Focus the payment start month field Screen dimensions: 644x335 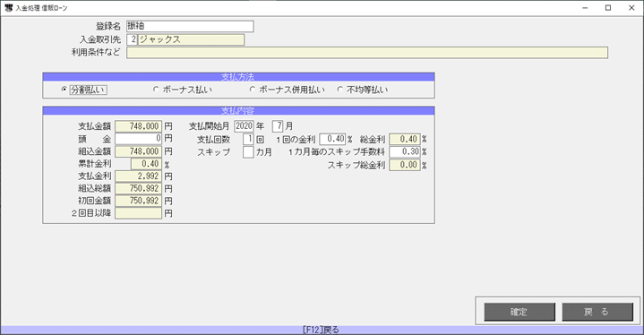click(278, 126)
